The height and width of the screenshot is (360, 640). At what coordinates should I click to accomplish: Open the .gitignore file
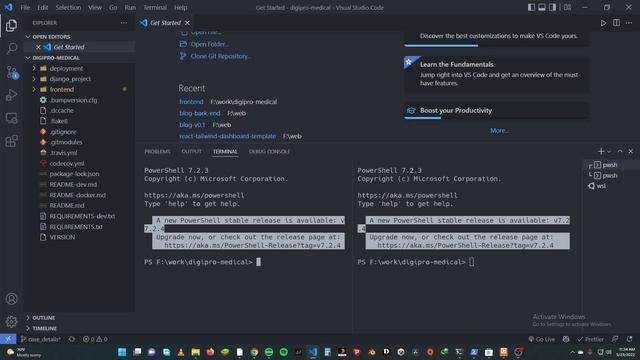(63, 132)
